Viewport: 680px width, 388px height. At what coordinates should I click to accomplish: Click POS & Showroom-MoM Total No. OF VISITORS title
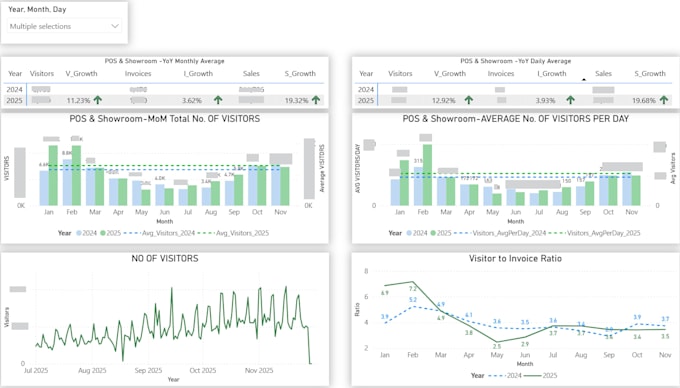tap(165, 119)
